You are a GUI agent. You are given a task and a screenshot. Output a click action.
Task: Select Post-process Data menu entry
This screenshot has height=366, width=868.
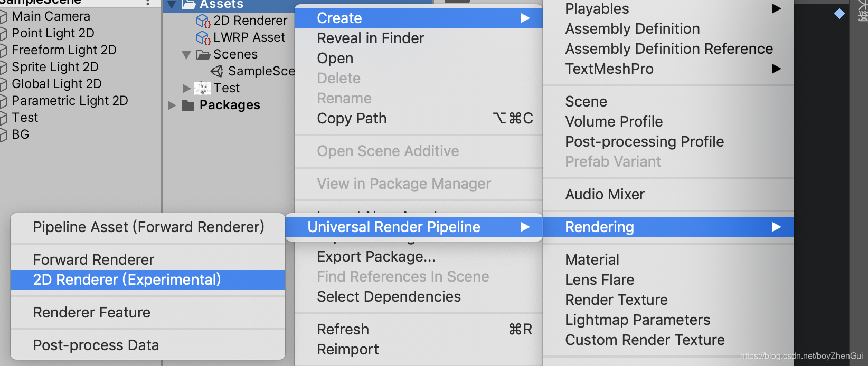(148, 345)
